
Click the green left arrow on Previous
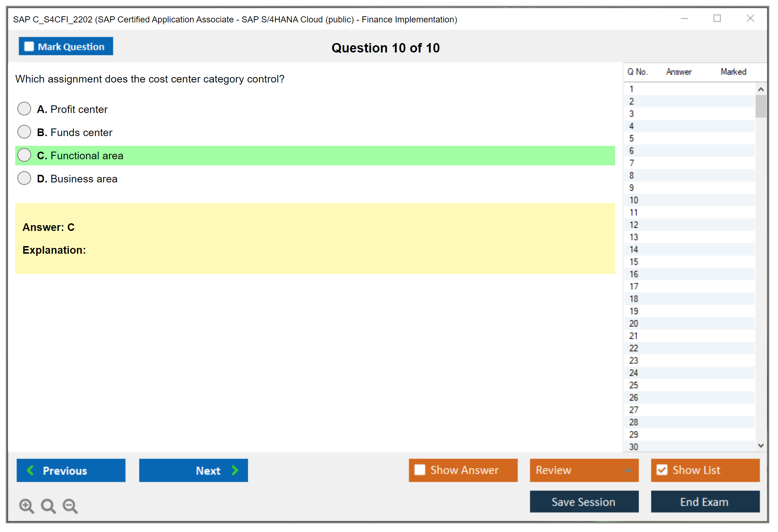click(x=30, y=470)
